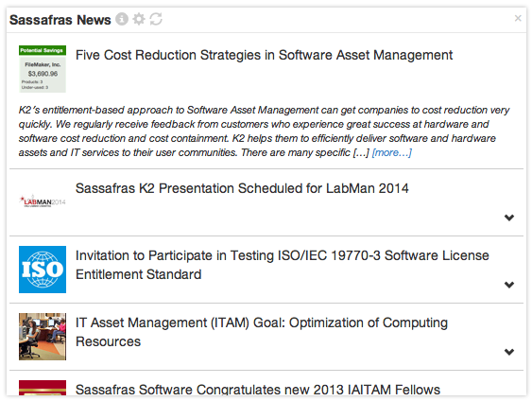Screen dimensions: 532x401
Task: Expand the ISO/IEC 19770-3 invitation article
Action: (509, 285)
